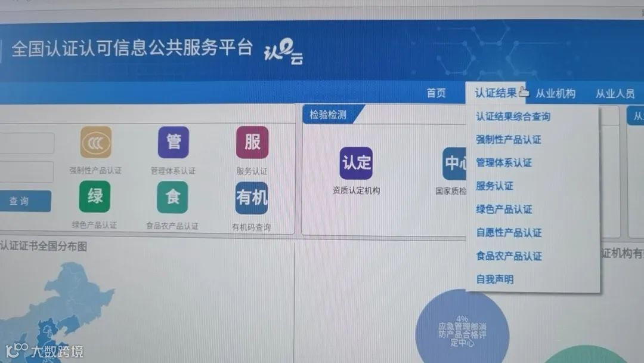This screenshot has height=363, width=644.
Task: Click the 首页 nav item
Action: tap(436, 93)
